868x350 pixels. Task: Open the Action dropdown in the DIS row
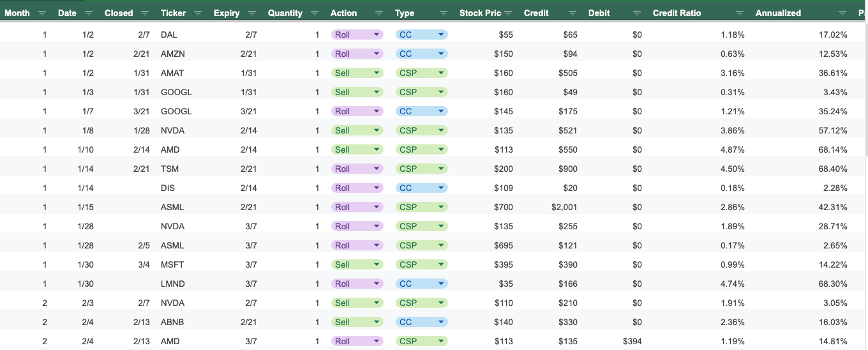point(377,188)
